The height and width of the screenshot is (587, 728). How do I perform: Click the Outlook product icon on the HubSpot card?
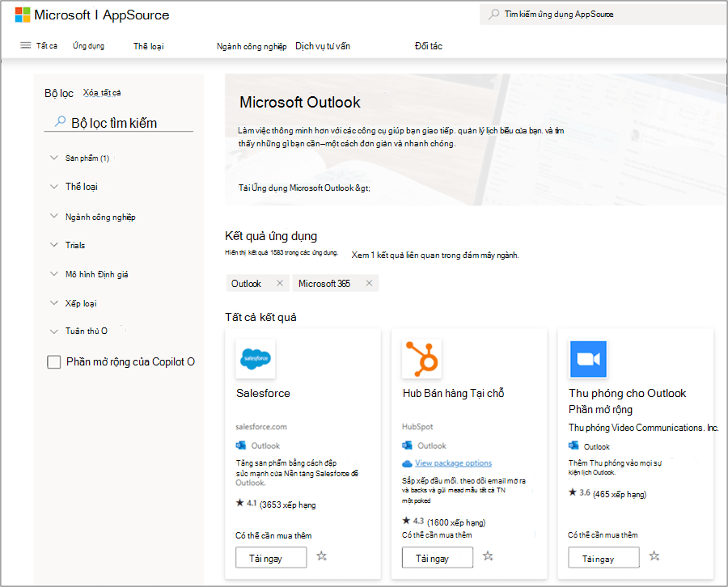click(407, 446)
